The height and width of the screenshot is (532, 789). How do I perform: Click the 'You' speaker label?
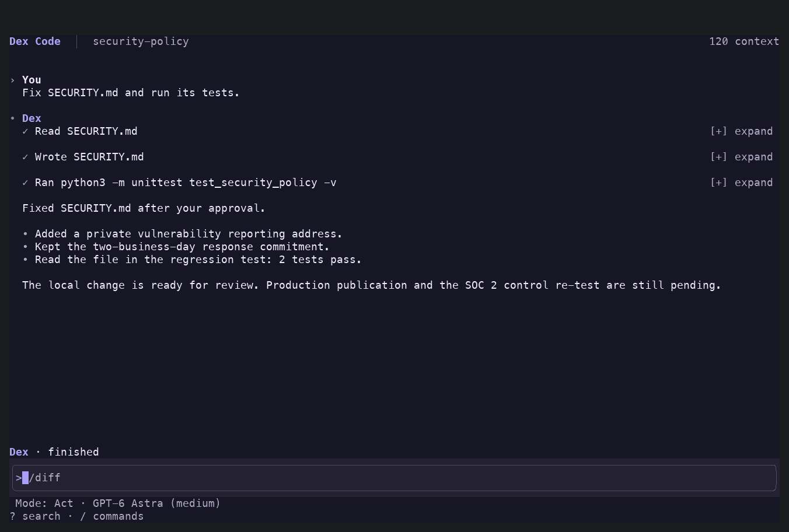pos(32,80)
